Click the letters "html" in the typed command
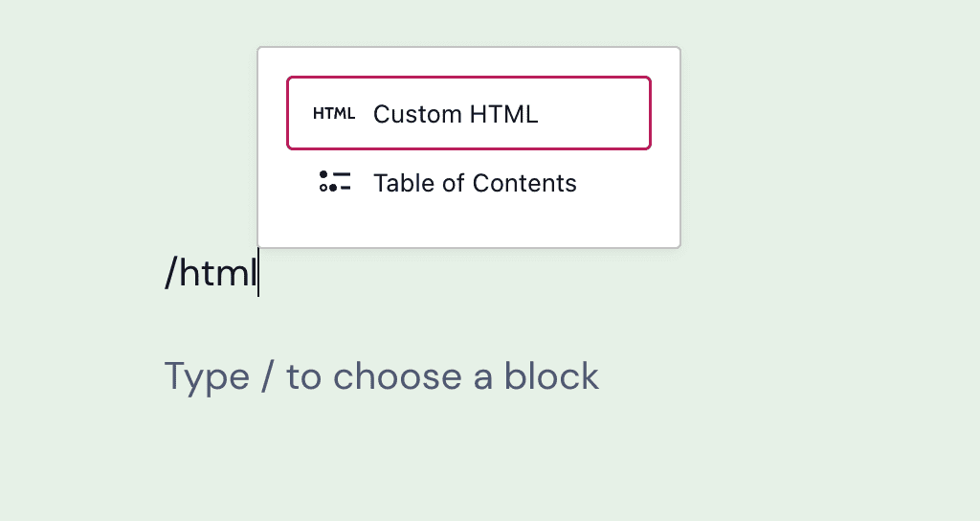980x521 pixels. click(219, 274)
